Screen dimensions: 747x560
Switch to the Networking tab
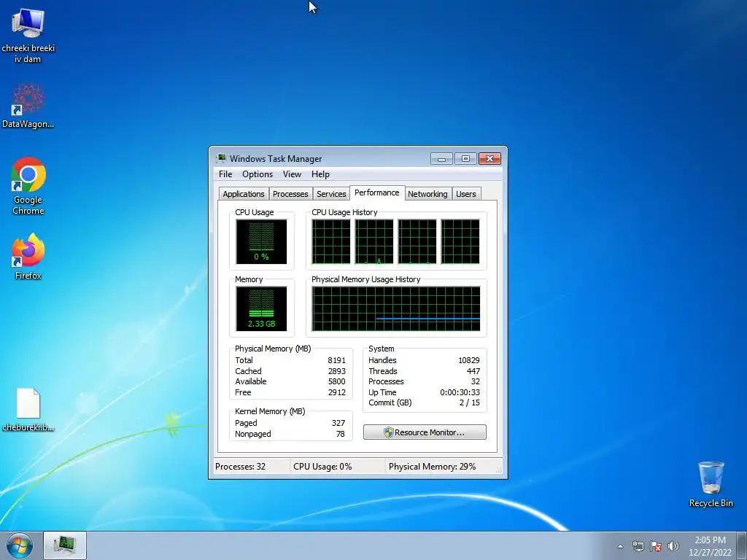pos(427,194)
